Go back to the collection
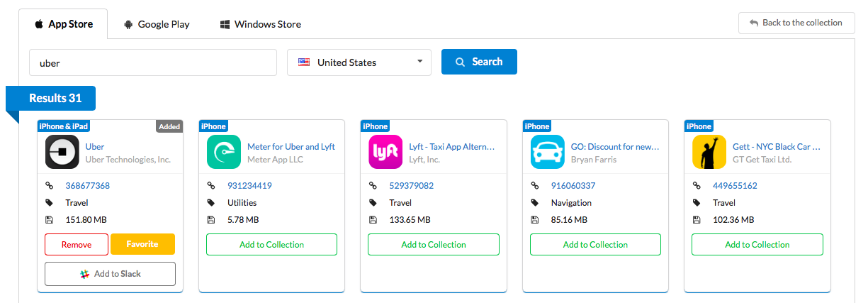868x303 pixels. [796, 23]
